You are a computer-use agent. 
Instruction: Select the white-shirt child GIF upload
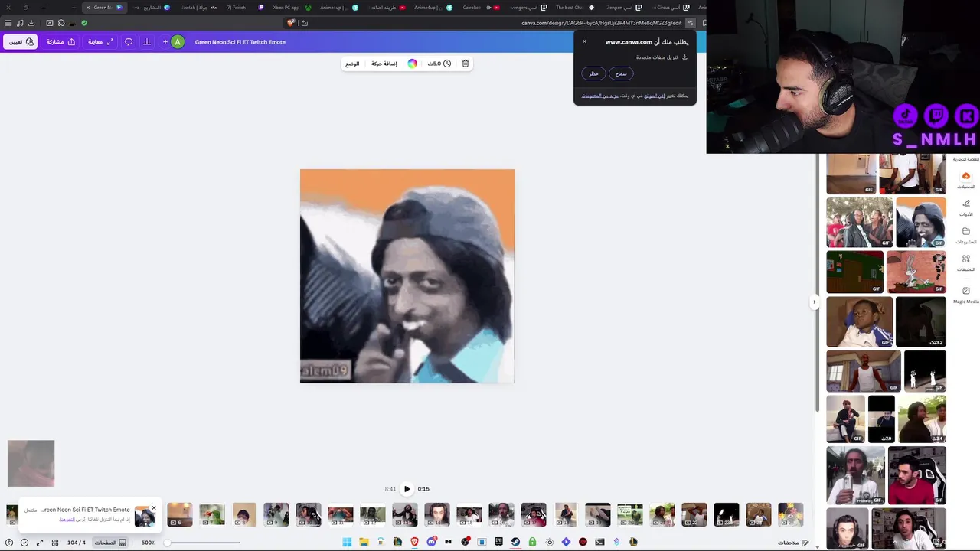(859, 321)
